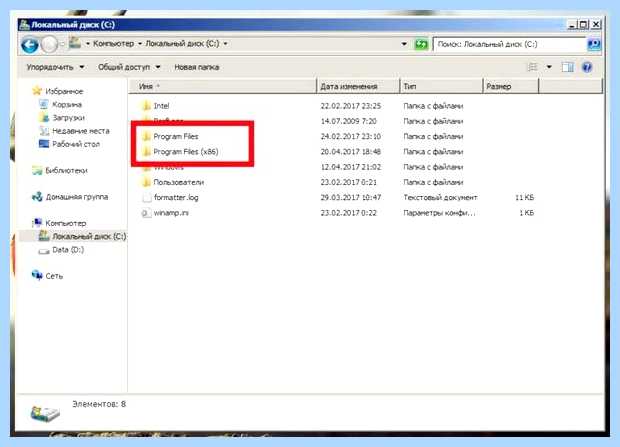Click the drive icon in the details pane
This screenshot has width=620, height=447.
coord(45,413)
